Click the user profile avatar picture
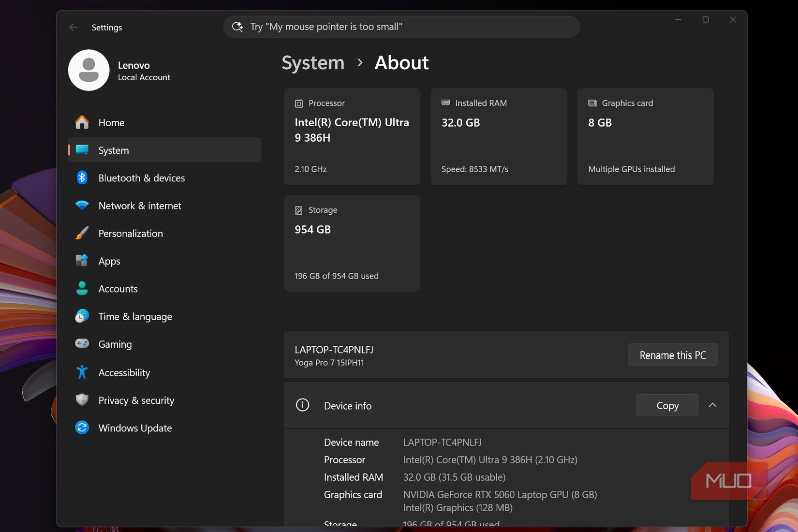The width and height of the screenshot is (798, 532). point(89,70)
